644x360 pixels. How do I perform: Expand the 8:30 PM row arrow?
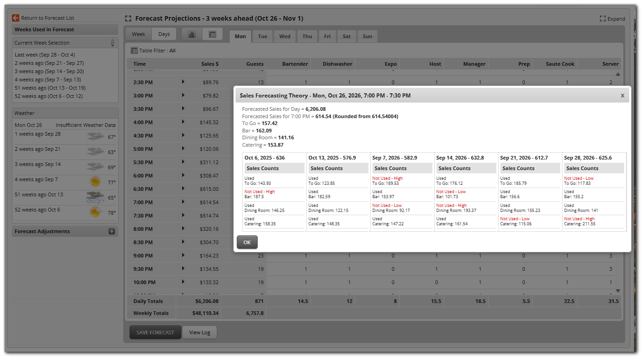coord(183,242)
